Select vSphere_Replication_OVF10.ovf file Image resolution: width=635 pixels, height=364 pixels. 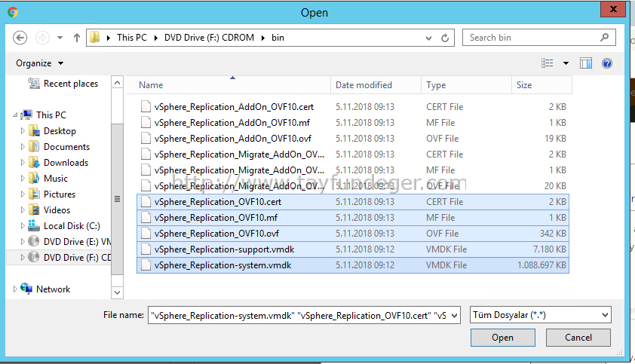click(353, 233)
